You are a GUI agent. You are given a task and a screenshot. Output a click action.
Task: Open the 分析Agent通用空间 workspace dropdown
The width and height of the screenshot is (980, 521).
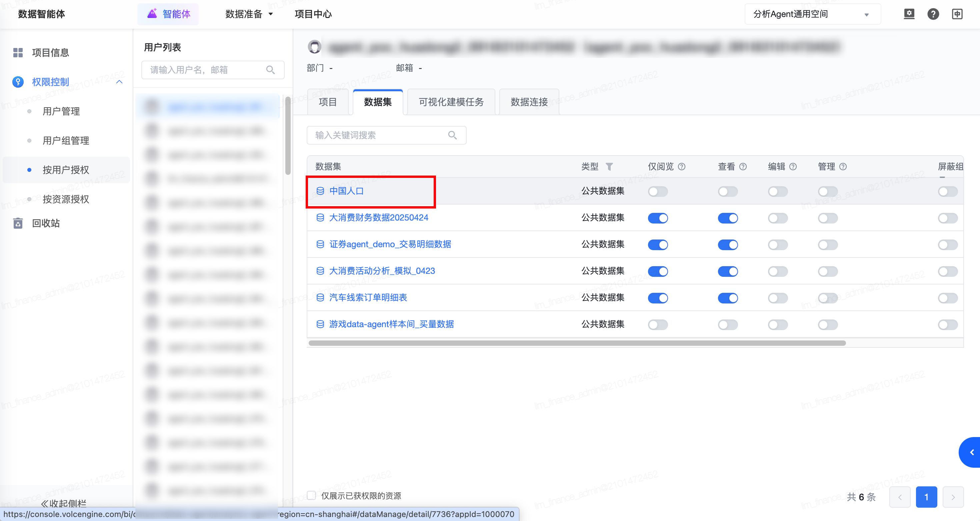point(812,14)
